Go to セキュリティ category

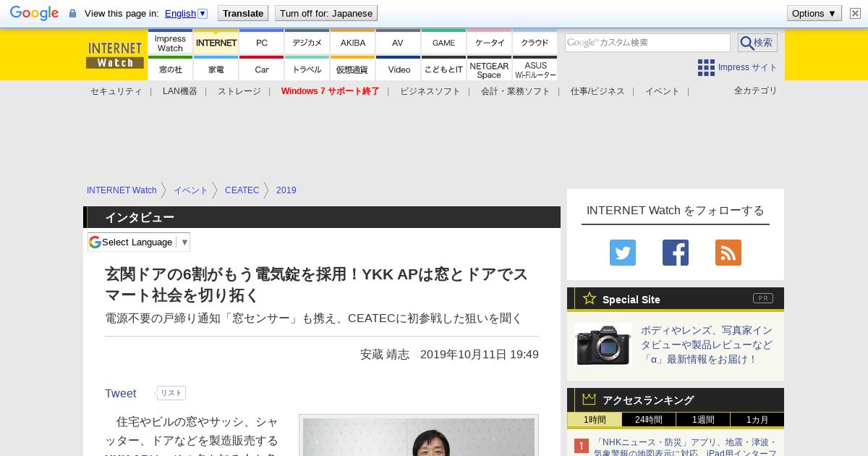[116, 91]
